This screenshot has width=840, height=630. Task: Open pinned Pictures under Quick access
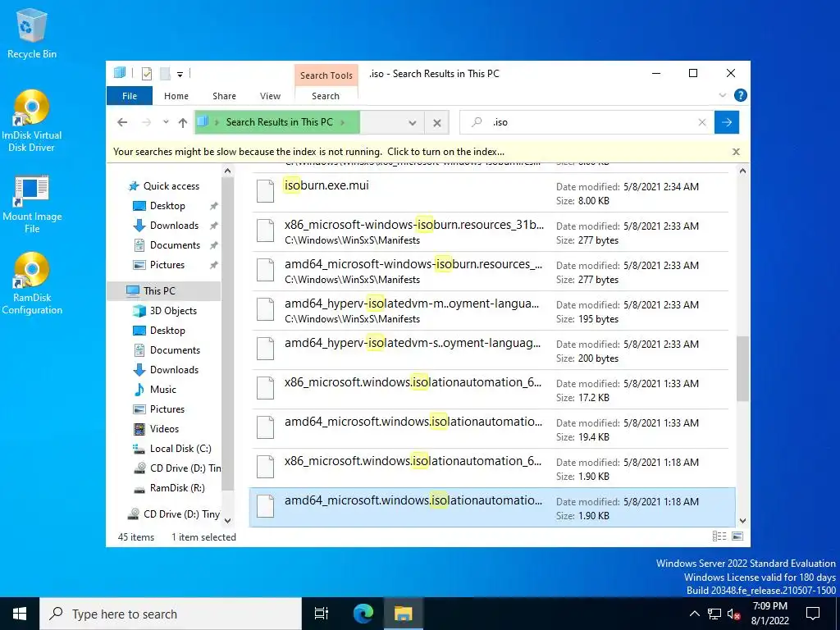pos(167,265)
